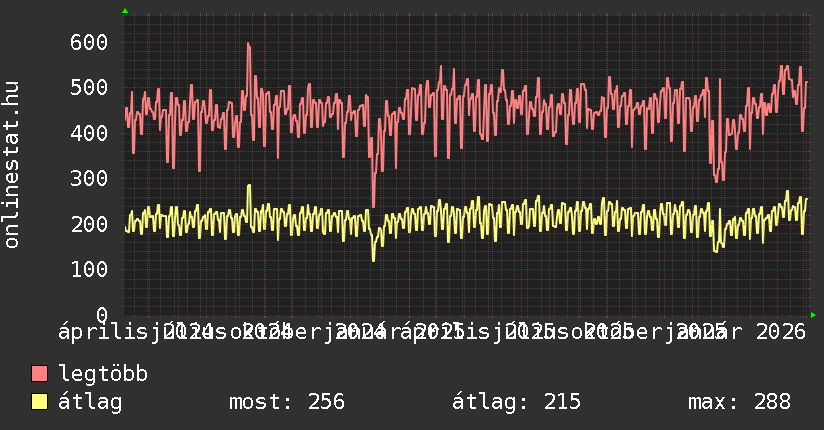The height and width of the screenshot is (430, 824).
Task: Open the vertical onlinestat.hu label
Action: pos(12,165)
